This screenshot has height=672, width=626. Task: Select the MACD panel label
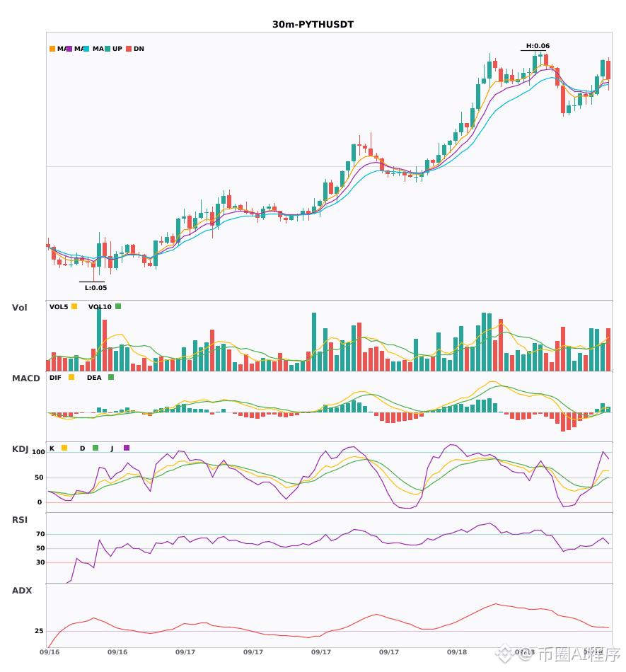tap(25, 378)
